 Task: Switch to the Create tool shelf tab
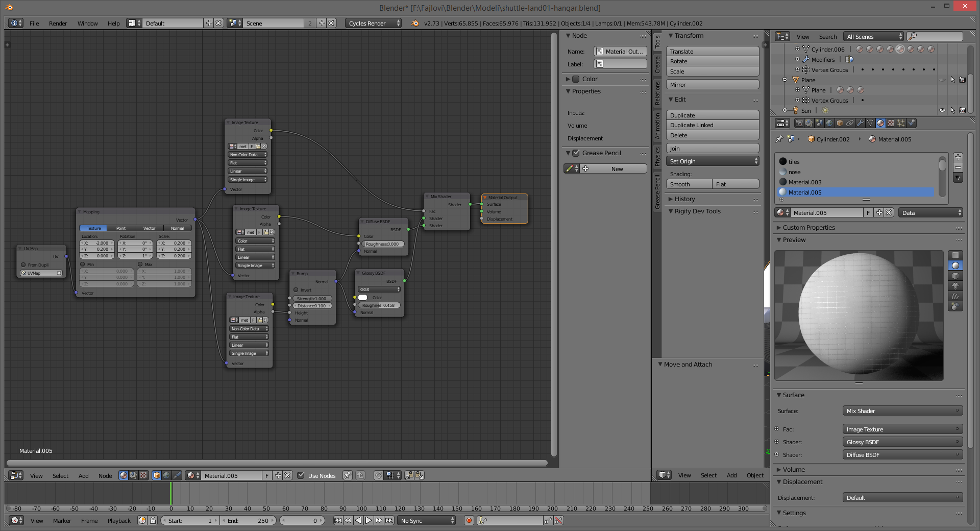click(657, 64)
